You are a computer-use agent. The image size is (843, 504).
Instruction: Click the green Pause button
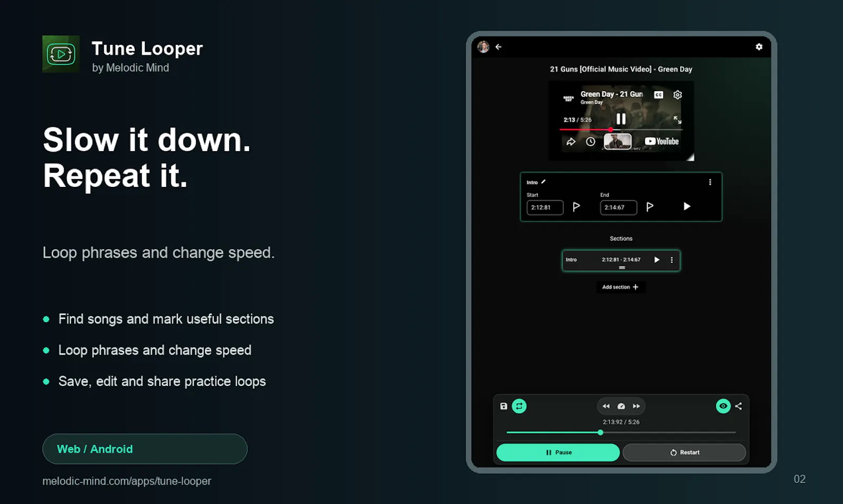coord(558,452)
